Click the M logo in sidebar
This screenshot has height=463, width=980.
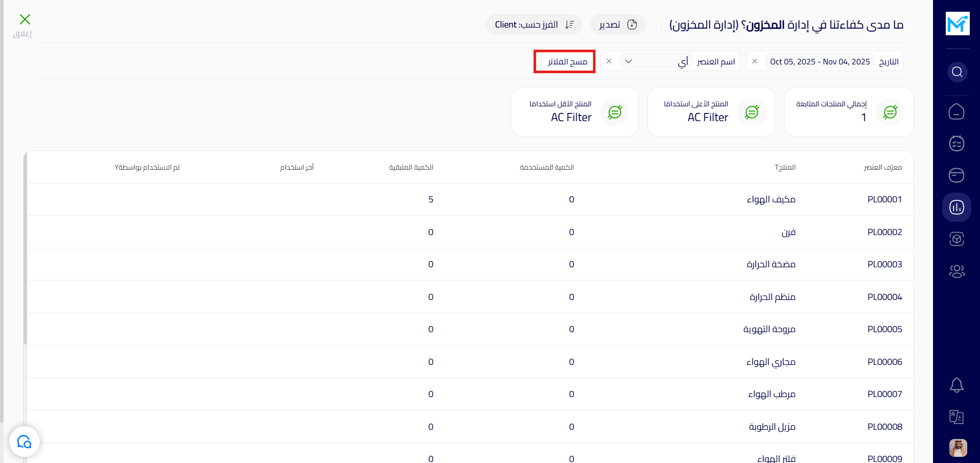pyautogui.click(x=958, y=24)
